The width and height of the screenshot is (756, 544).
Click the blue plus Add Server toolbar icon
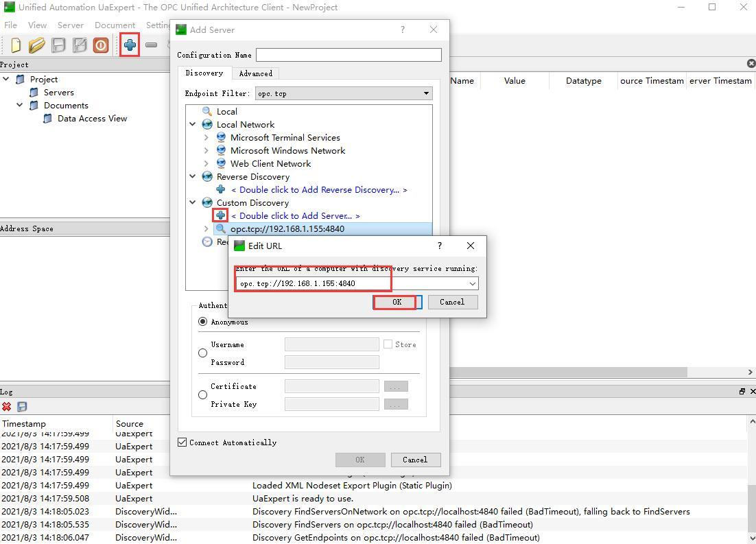point(130,45)
